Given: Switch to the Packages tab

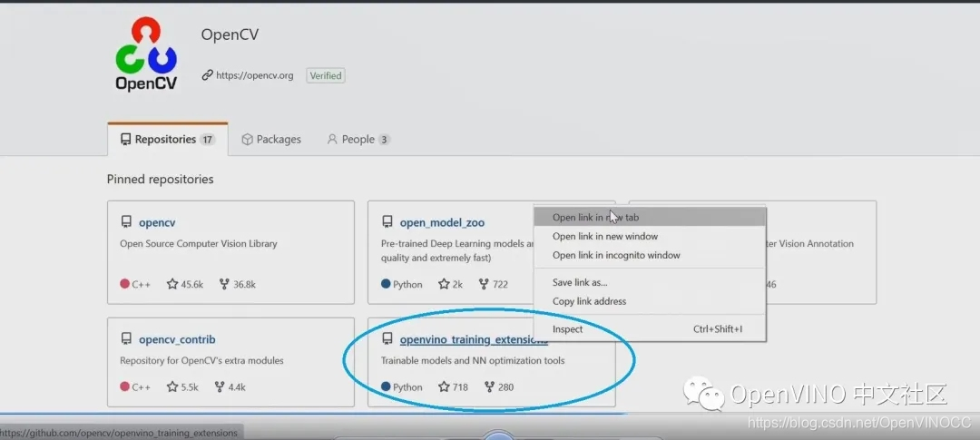Looking at the screenshot, I should click(271, 140).
